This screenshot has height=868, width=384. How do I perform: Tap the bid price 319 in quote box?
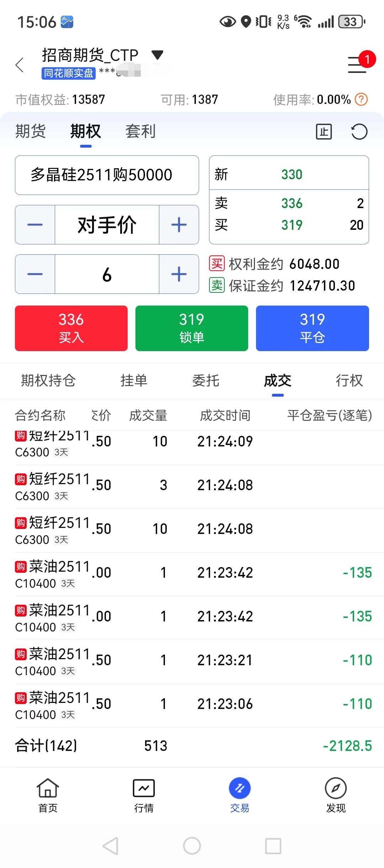coord(292,225)
